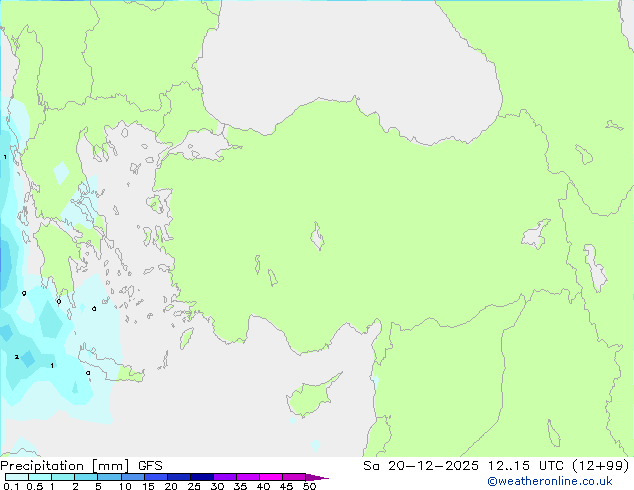This screenshot has width=634, height=490.
Task: Click the island of Crete on map
Action: tap(111, 366)
